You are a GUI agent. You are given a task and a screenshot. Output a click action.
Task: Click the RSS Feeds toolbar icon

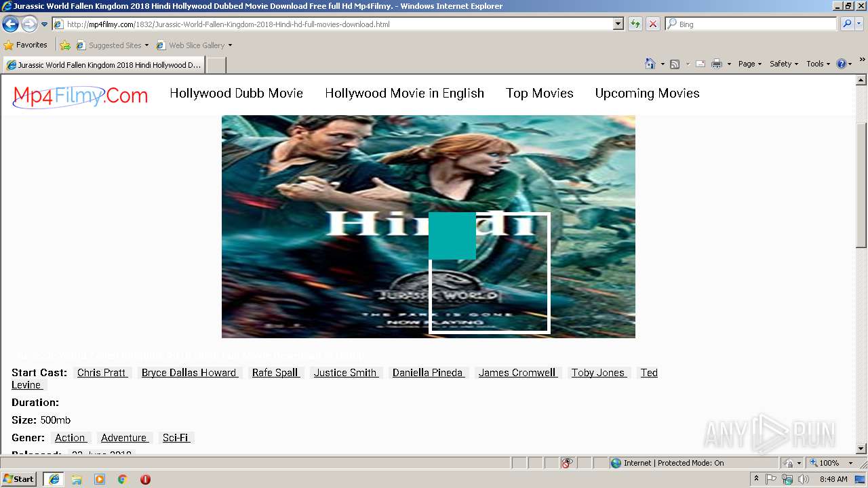[675, 64]
